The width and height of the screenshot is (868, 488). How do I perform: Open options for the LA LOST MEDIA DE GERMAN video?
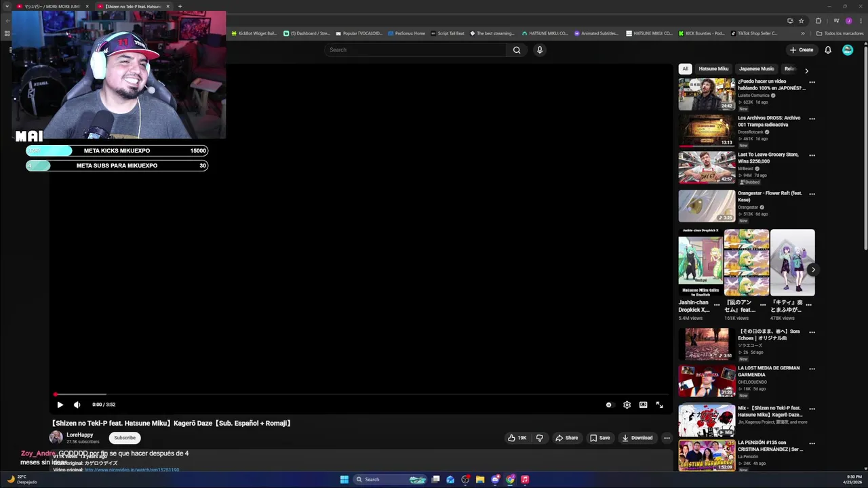pos(812,369)
